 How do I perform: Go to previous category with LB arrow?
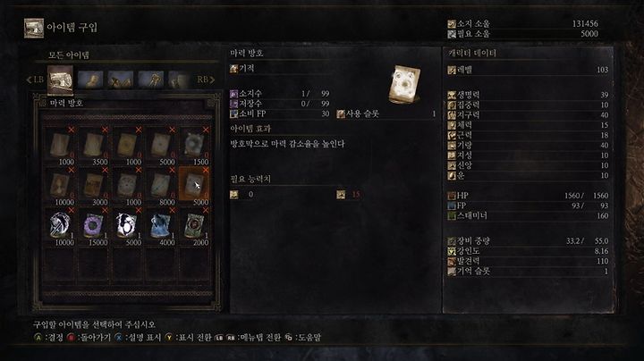pyautogui.click(x=35, y=80)
